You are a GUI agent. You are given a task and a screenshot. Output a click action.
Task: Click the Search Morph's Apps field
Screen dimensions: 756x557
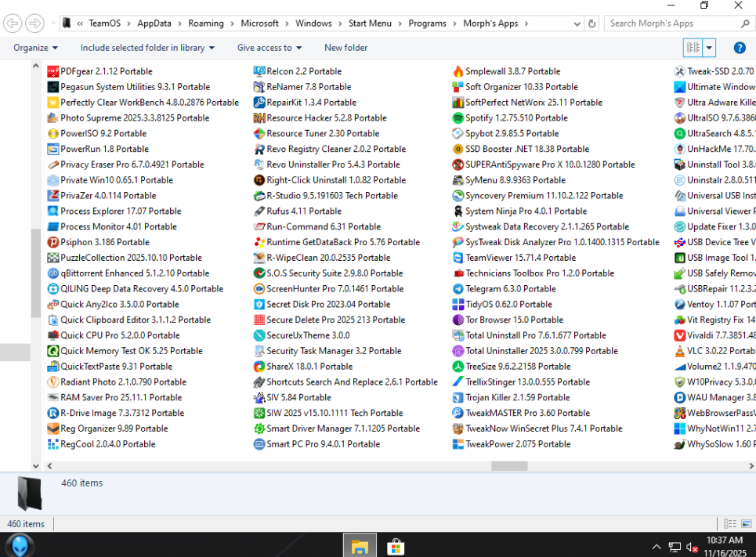[679, 24]
